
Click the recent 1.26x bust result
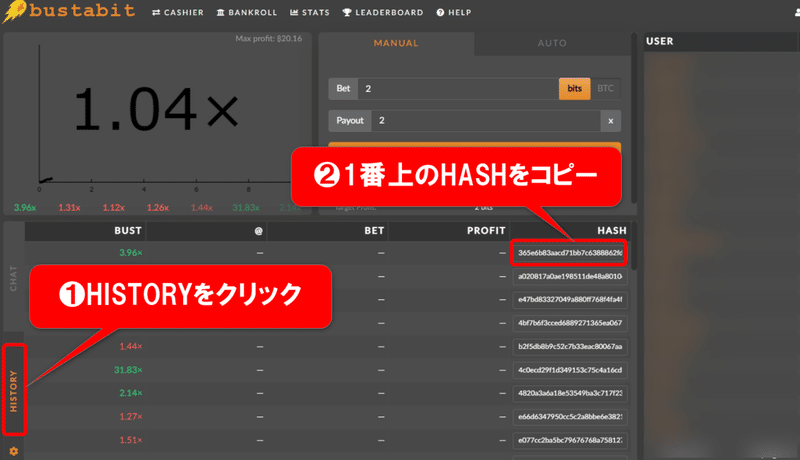click(158, 208)
